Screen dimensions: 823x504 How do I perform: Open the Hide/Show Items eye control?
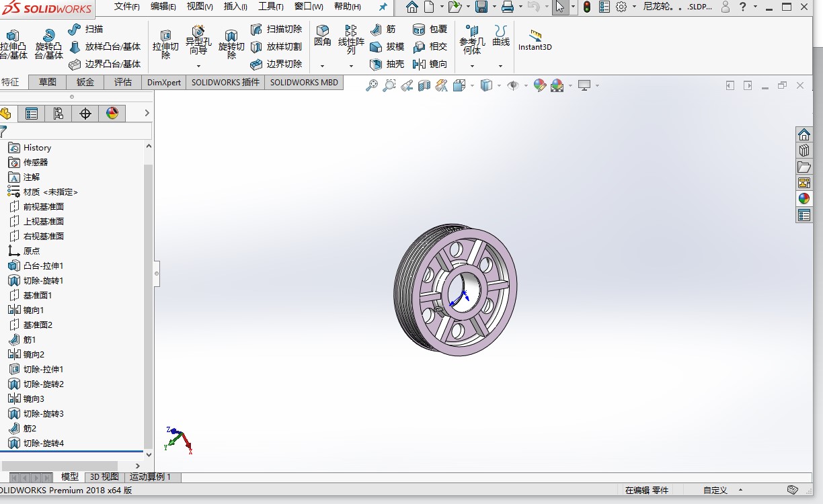[512, 85]
